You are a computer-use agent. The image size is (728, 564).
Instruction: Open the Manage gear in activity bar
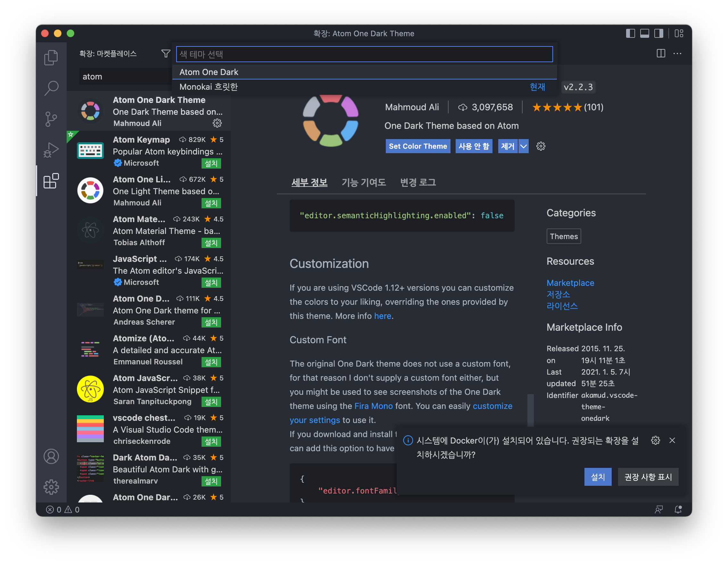click(51, 487)
